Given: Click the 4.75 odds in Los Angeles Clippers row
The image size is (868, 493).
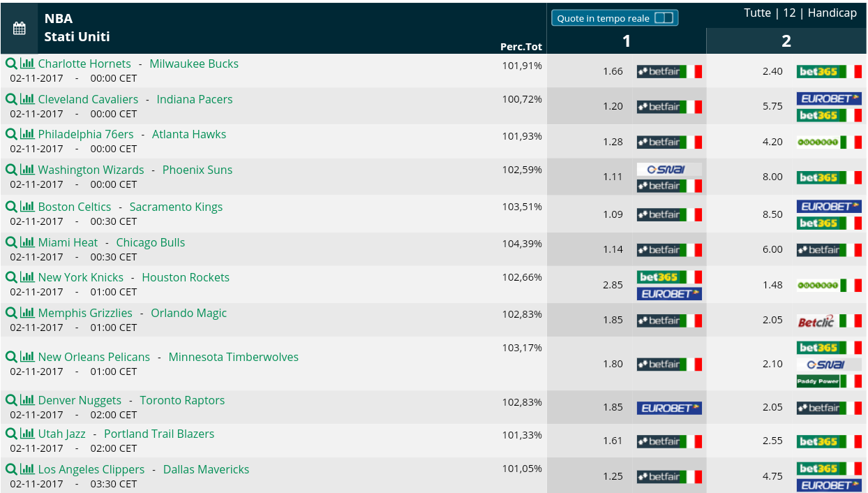Looking at the screenshot, I should (x=772, y=477).
